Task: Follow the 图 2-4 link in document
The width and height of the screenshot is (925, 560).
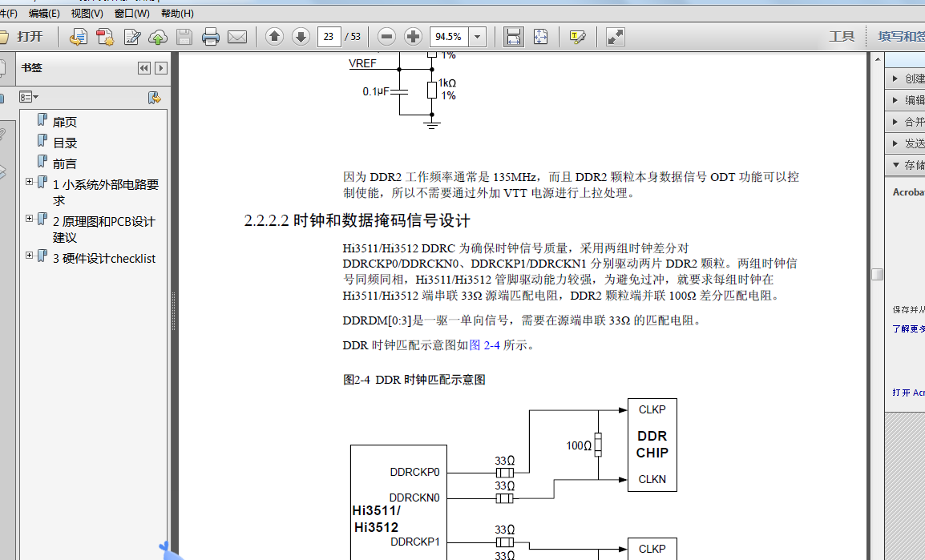Action: point(484,345)
